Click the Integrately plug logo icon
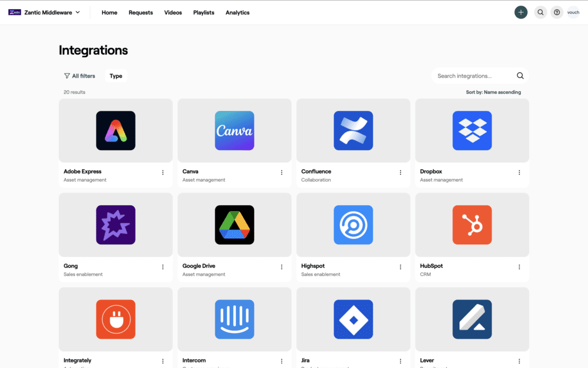 (115, 319)
